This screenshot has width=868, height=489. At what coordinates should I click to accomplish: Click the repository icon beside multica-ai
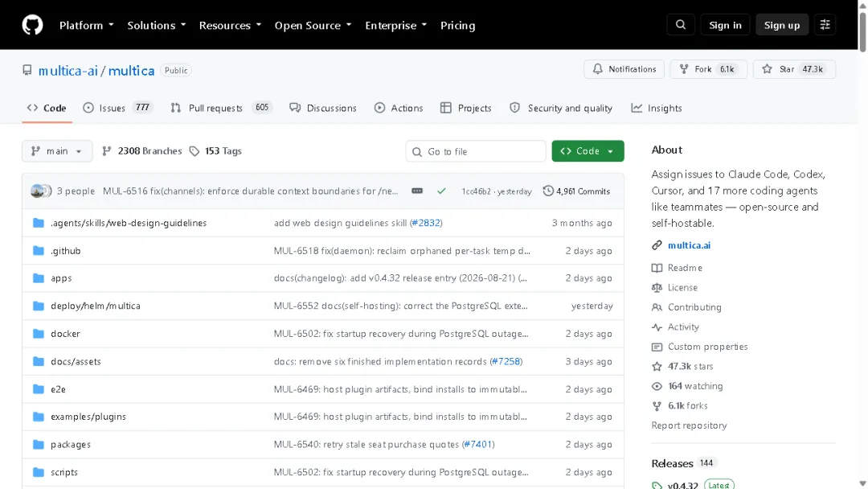(27, 70)
